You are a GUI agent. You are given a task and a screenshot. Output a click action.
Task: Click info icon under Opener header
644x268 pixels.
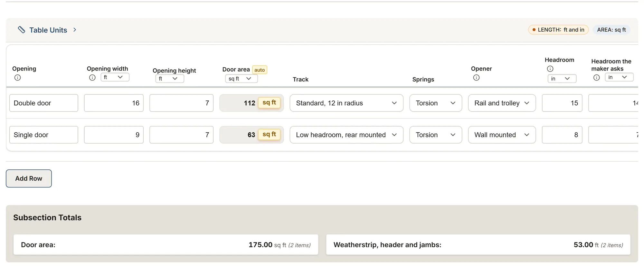click(477, 78)
